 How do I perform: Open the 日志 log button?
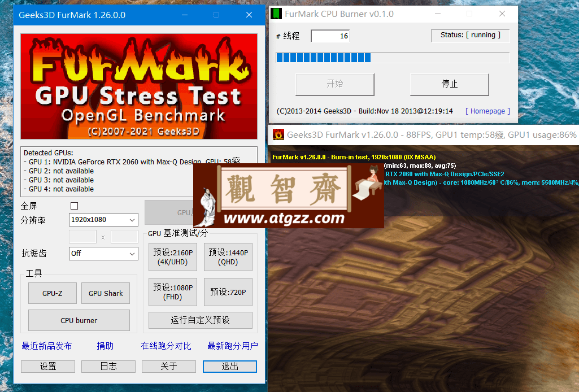[108, 367]
